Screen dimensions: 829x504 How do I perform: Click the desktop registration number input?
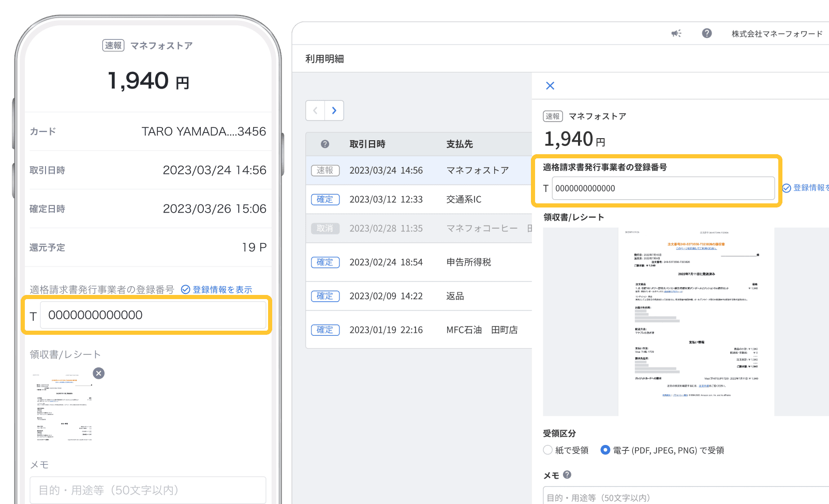663,188
